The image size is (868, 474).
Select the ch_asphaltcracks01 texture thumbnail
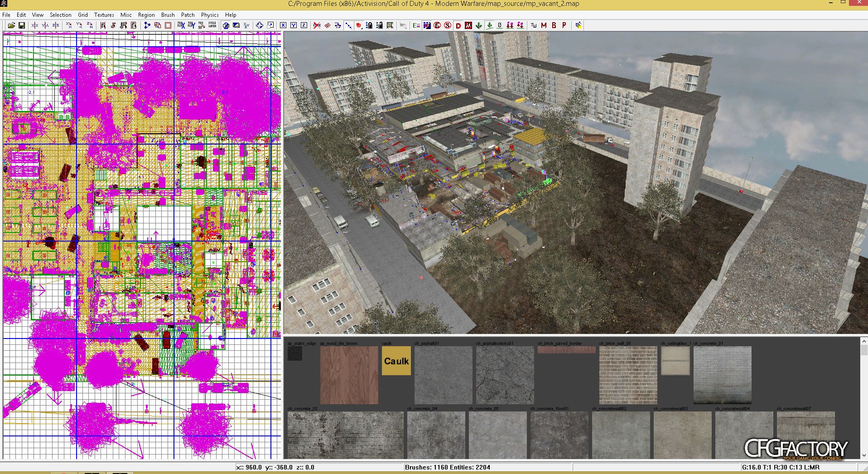pyautogui.click(x=505, y=375)
